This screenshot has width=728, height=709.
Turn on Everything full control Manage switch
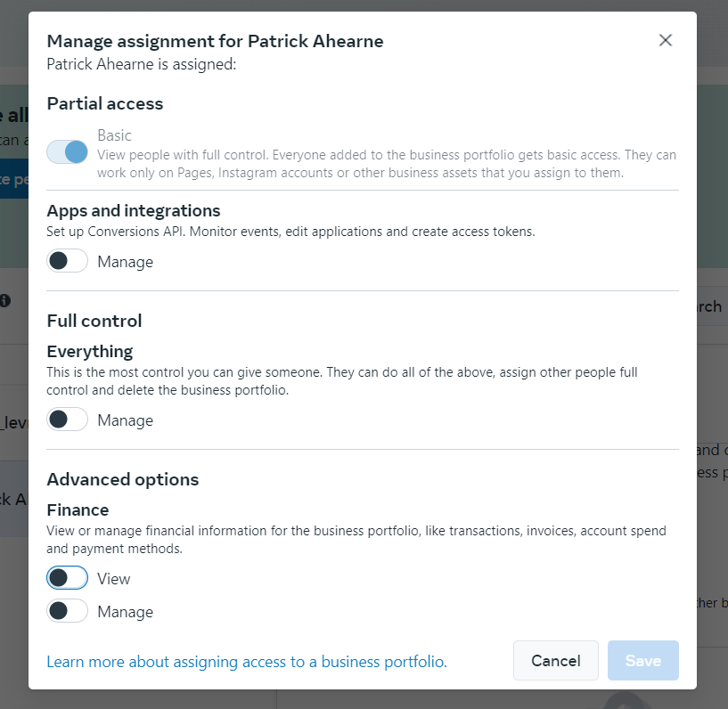coord(67,420)
